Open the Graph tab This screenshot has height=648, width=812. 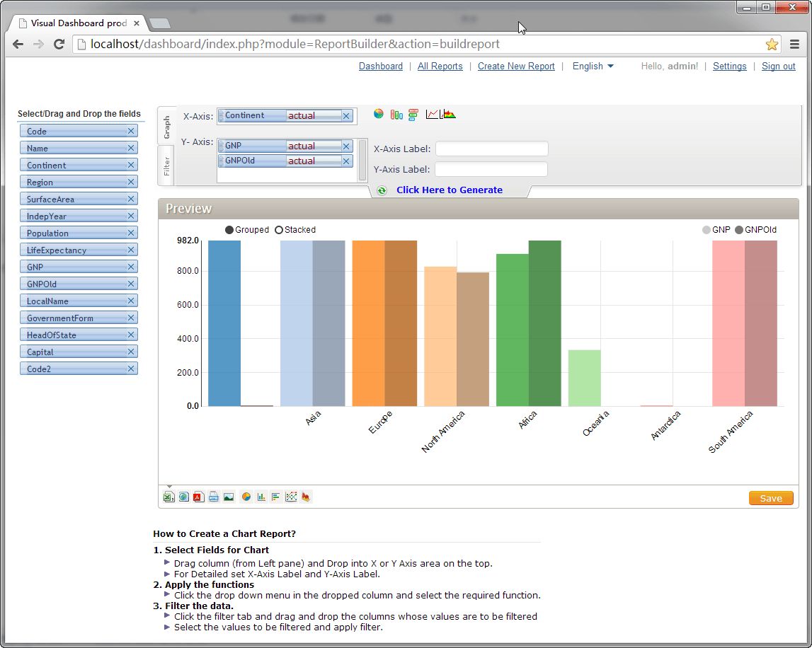tap(166, 124)
